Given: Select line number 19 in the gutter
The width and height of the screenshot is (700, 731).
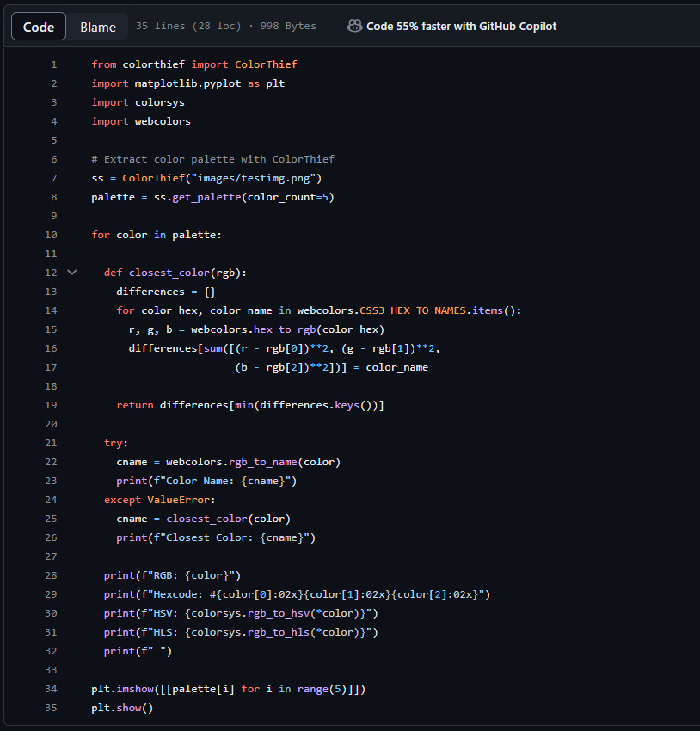Looking at the screenshot, I should point(51,405).
